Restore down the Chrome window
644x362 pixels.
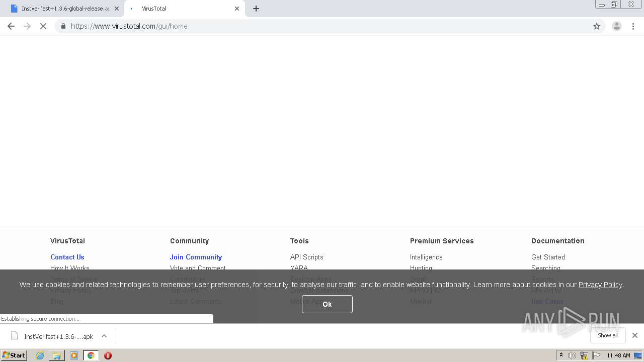[614, 4]
